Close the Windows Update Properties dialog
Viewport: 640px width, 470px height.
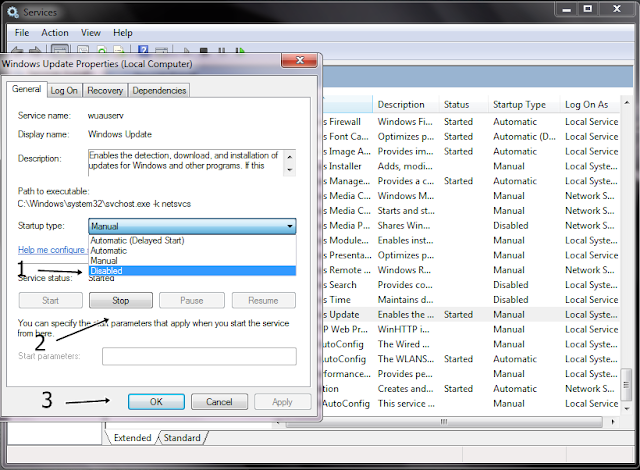300,60
